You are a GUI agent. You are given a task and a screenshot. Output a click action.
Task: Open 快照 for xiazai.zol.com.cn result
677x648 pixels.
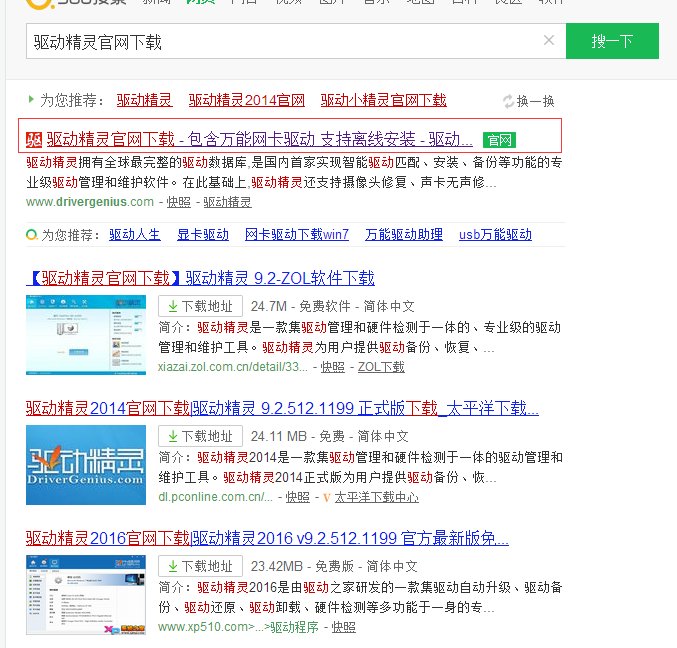coord(333,367)
